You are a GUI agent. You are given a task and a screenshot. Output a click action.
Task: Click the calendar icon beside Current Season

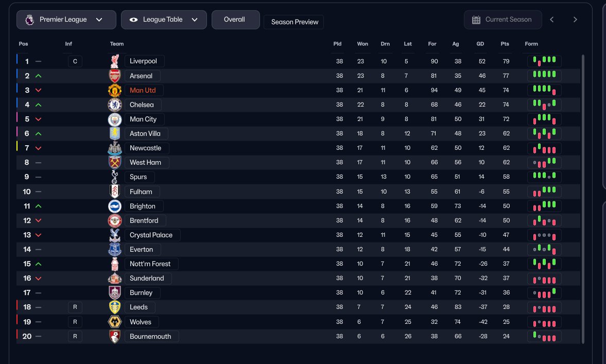point(476,20)
